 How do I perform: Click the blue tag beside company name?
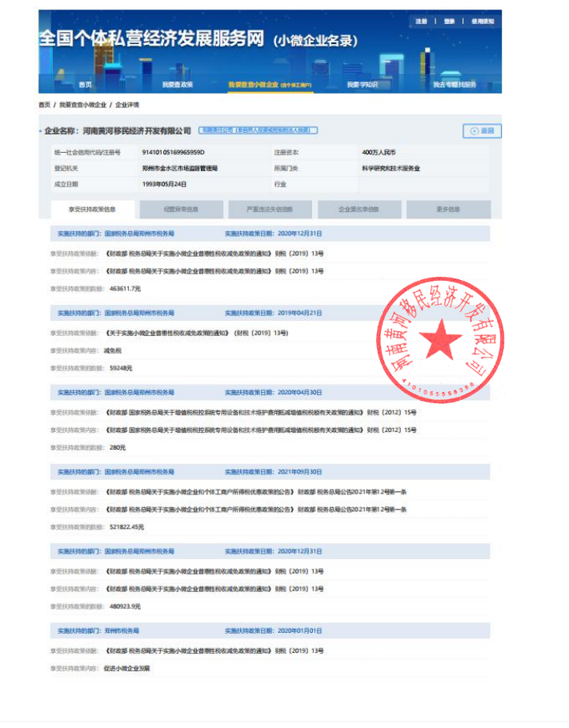click(x=258, y=130)
